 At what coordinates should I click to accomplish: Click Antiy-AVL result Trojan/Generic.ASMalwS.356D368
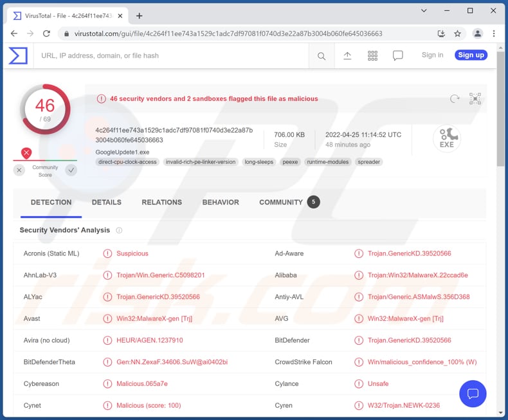[x=419, y=297]
